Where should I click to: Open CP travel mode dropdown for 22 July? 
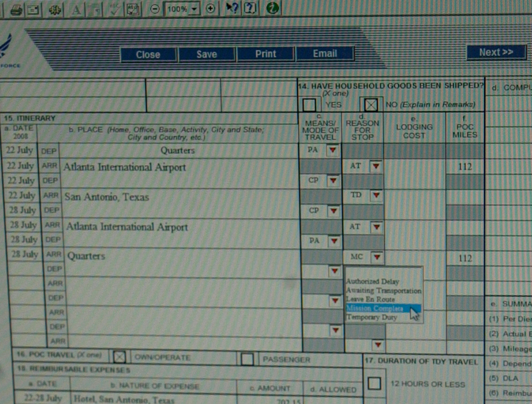click(x=333, y=180)
